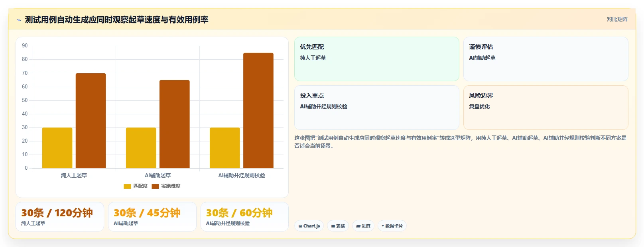Viewport: 644px width, 247px height.
Task: Click the description paragraph starting 这张图把
Action: [x=460, y=142]
